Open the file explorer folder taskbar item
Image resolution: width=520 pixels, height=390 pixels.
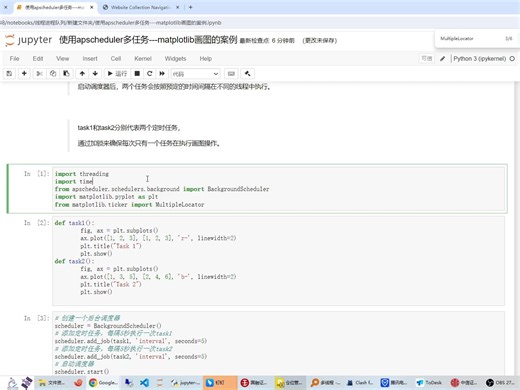pyautogui.click(x=51, y=383)
